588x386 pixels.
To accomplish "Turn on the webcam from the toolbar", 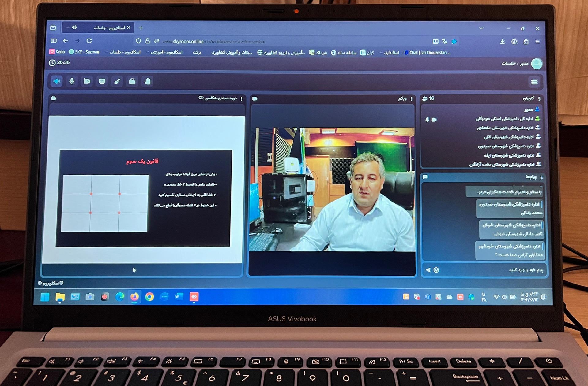I will (87, 81).
